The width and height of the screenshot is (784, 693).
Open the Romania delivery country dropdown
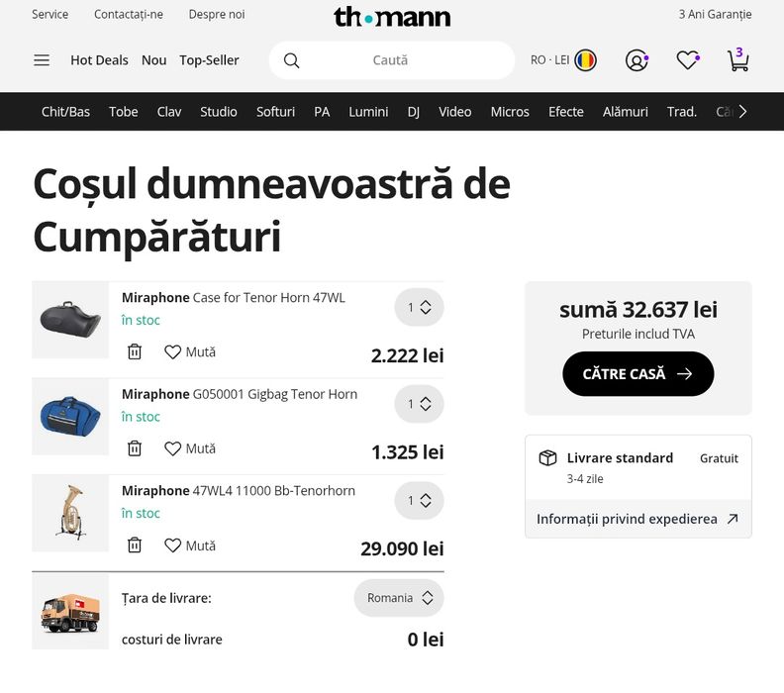399,598
